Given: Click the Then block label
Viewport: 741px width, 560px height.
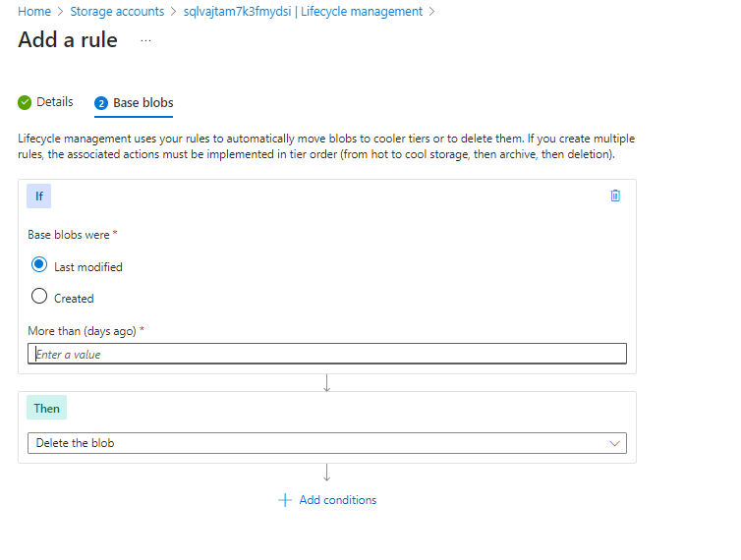Looking at the screenshot, I should (x=46, y=408).
